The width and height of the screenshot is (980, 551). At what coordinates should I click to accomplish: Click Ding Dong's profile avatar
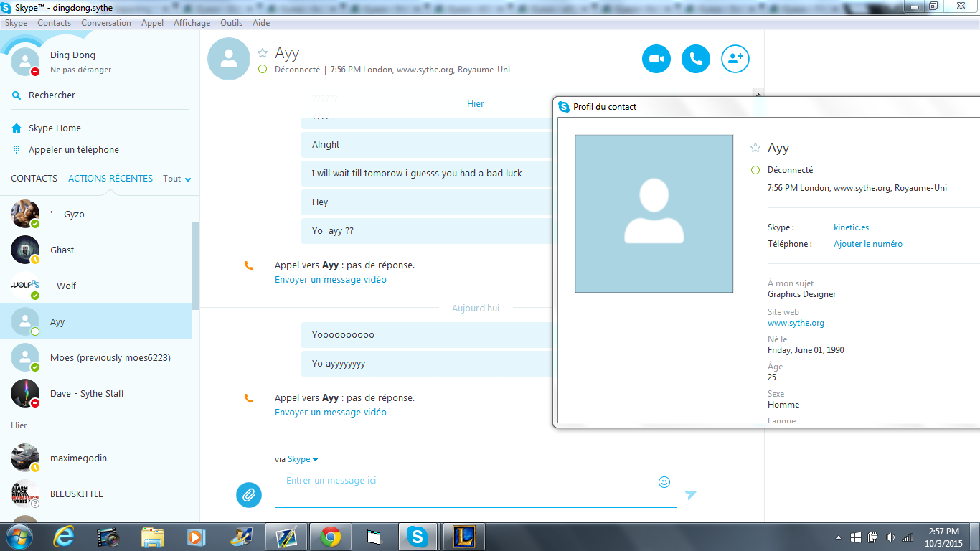coord(25,62)
